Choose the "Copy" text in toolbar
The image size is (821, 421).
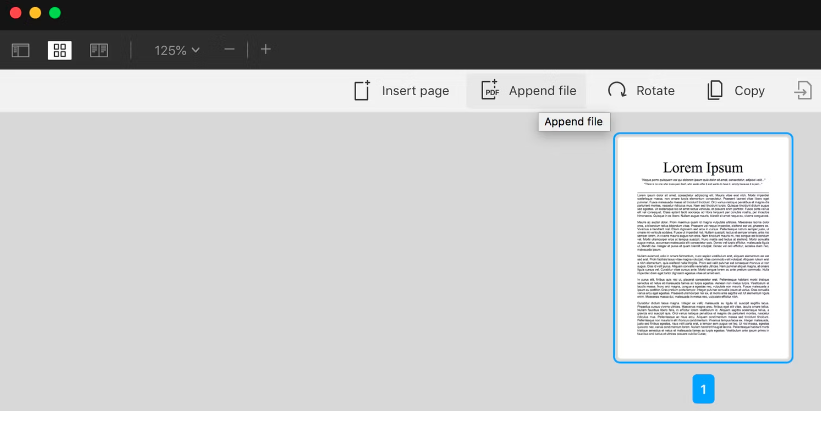[x=749, y=91]
